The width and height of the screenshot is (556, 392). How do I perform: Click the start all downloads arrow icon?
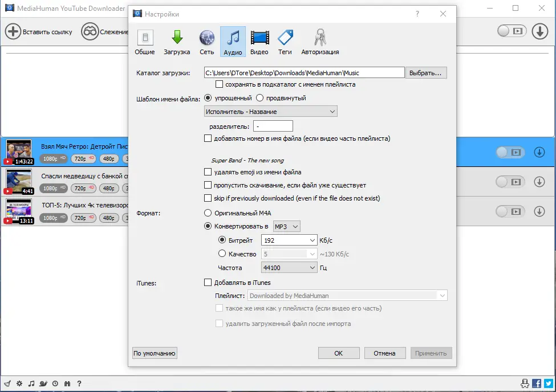539,31
